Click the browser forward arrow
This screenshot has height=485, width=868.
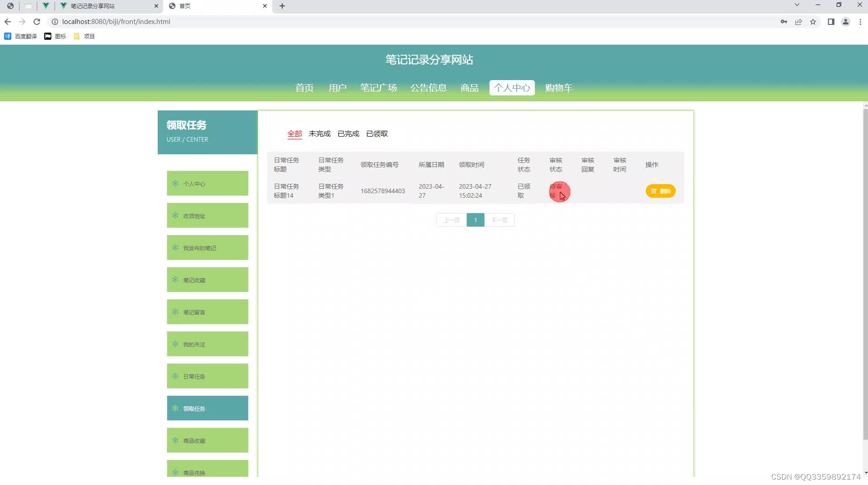pyautogui.click(x=22, y=22)
